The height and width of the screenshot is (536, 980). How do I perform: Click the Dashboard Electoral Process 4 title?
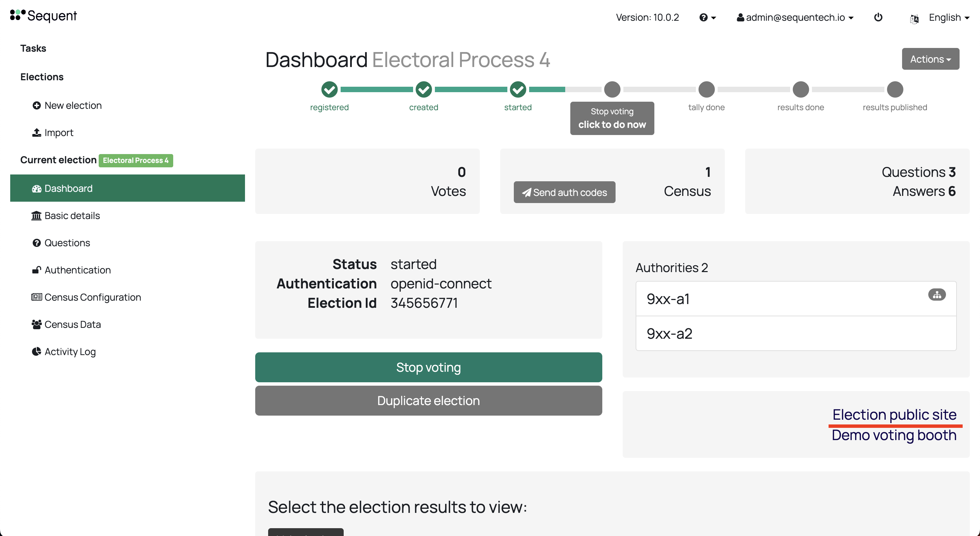(x=407, y=60)
